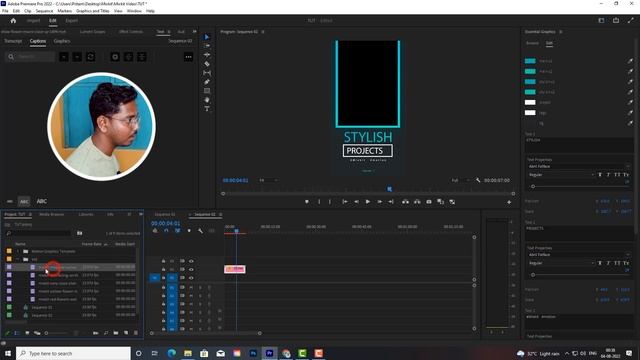This screenshot has width=640, height=360.
Task: Open source panel tabs overflow chevrons
Action: coord(194,31)
